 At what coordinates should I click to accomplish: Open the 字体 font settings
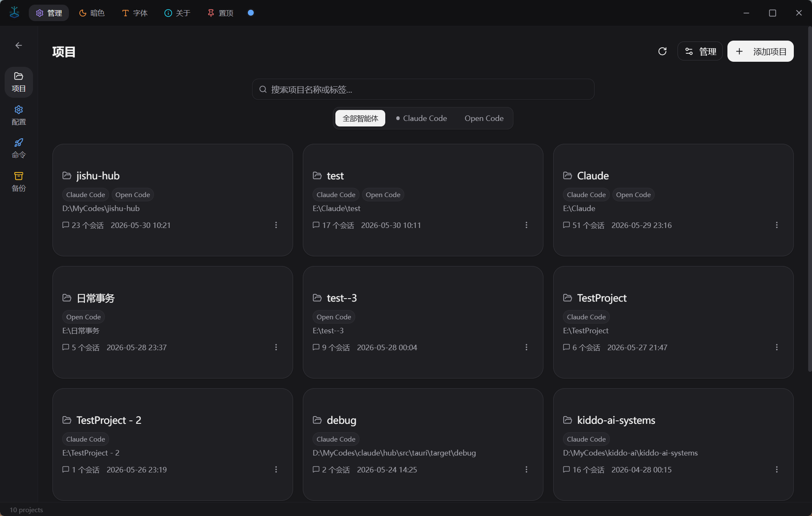click(x=135, y=13)
